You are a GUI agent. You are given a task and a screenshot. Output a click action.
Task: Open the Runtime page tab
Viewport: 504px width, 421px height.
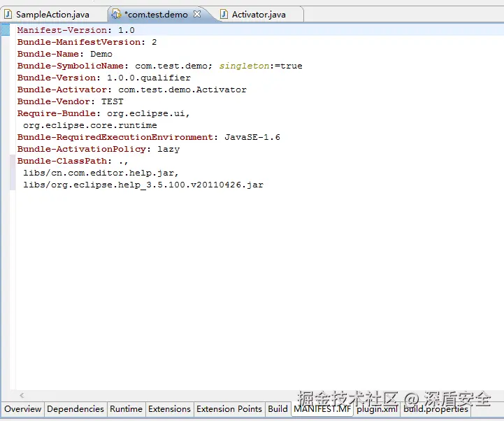[x=126, y=409]
